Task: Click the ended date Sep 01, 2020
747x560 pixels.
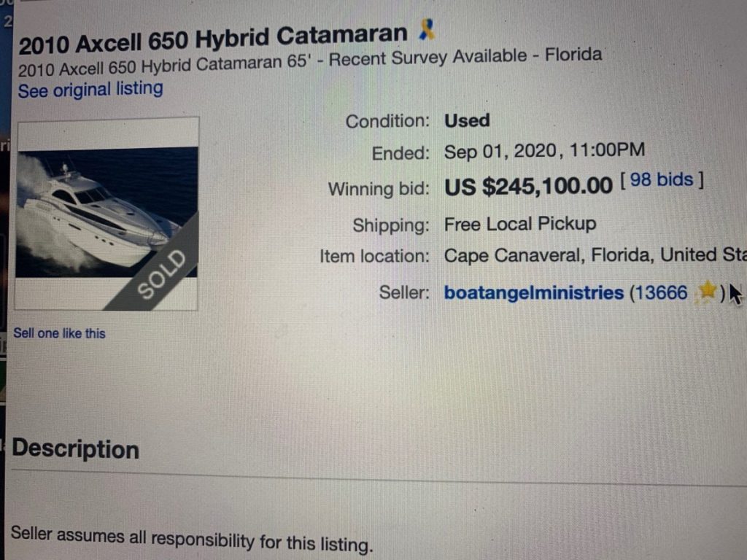Action: [502, 152]
